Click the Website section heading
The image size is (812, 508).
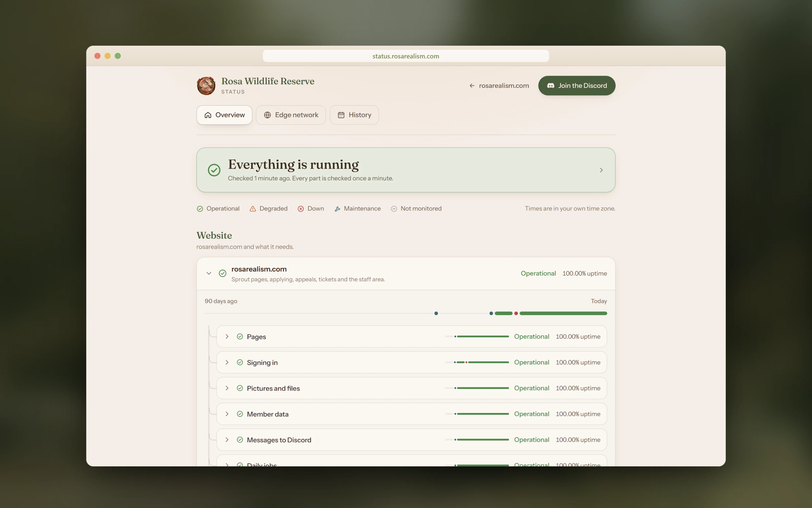pos(214,235)
